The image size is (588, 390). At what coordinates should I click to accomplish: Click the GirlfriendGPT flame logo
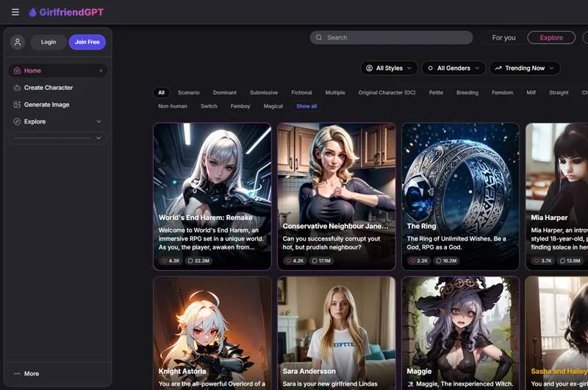click(x=32, y=12)
